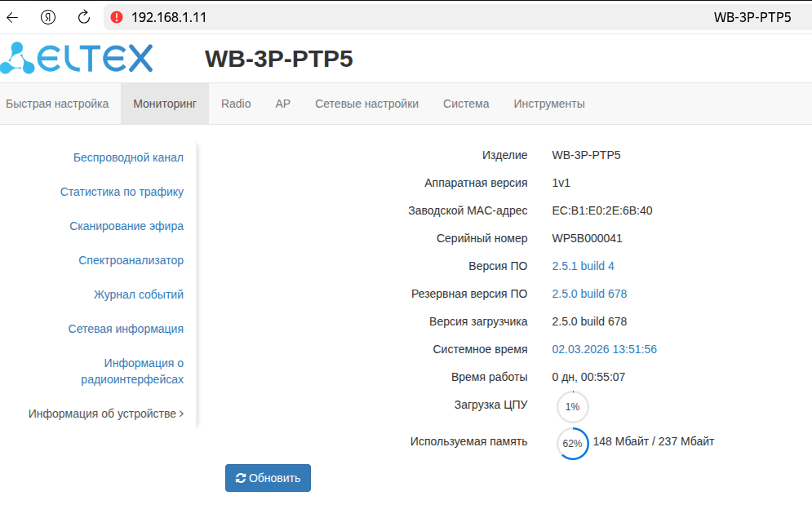Click the Заводской MAC-адрес label

[468, 210]
